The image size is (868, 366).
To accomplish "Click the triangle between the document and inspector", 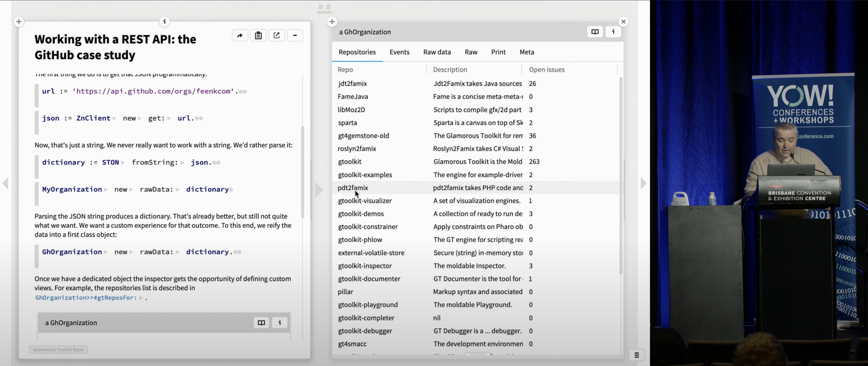I will pos(319,190).
